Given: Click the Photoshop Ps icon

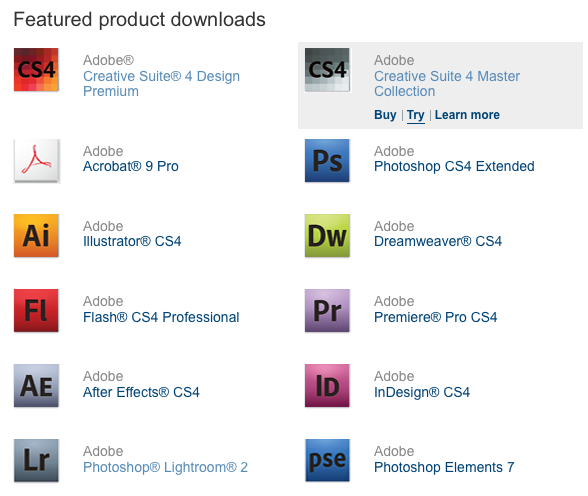Looking at the screenshot, I should coord(327,160).
